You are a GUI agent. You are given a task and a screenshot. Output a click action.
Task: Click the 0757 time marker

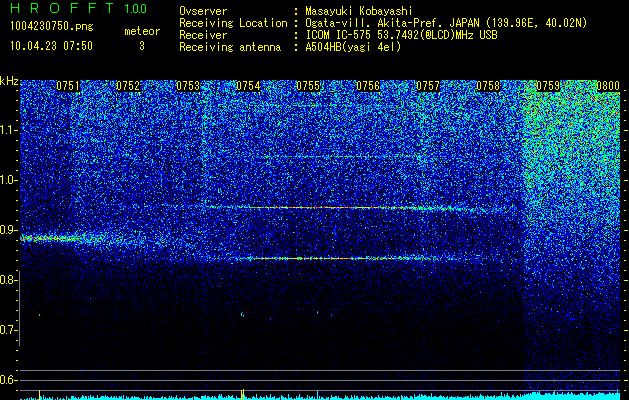(x=428, y=86)
